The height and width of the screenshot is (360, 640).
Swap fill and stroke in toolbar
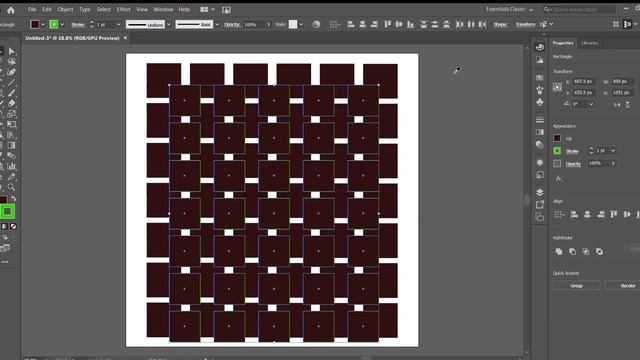click(x=13, y=199)
